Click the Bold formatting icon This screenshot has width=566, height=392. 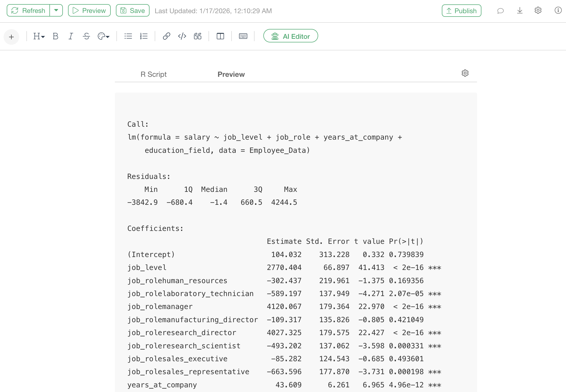[x=55, y=36]
